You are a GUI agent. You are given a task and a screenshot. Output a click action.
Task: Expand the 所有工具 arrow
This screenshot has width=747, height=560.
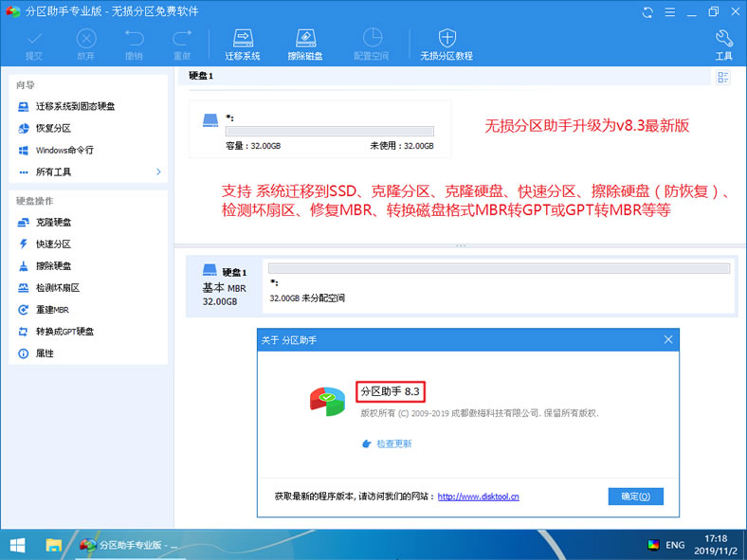coord(158,172)
